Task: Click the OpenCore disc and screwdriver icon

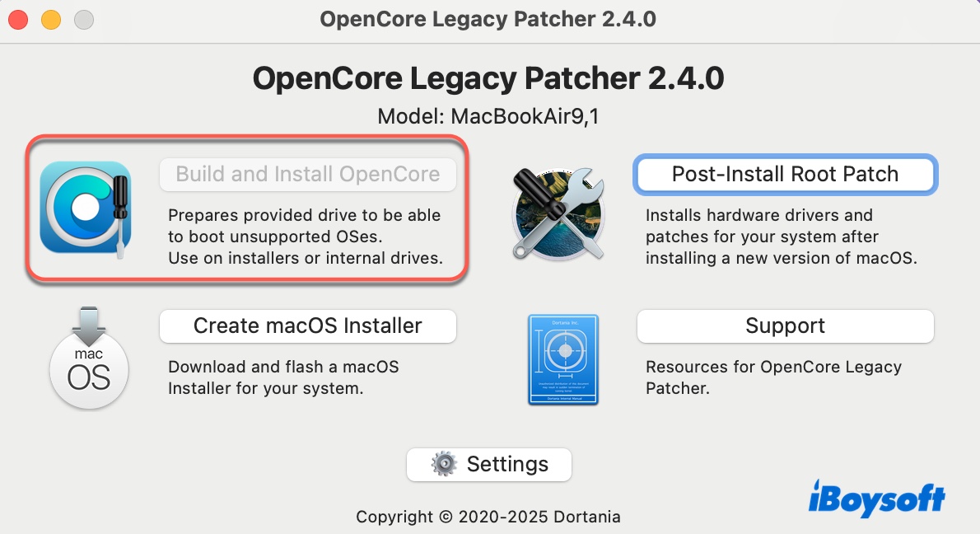Action: [86, 207]
